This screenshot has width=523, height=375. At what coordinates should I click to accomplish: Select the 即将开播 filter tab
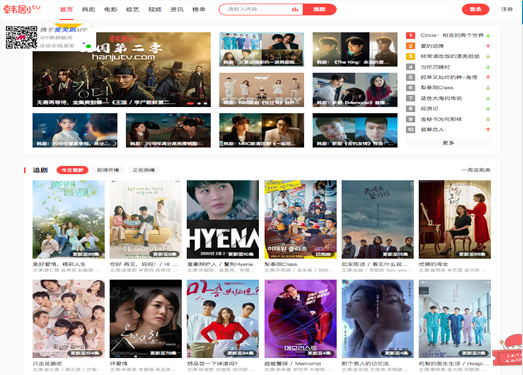click(108, 170)
